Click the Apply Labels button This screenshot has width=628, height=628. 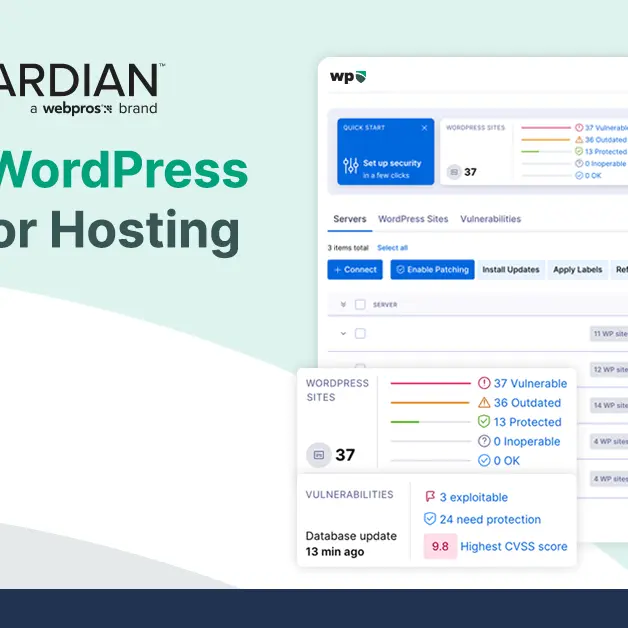click(x=578, y=270)
